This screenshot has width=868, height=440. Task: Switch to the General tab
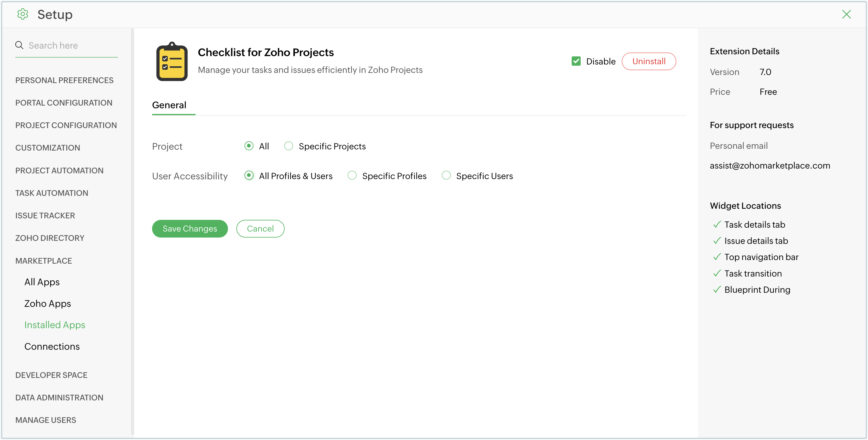[169, 105]
